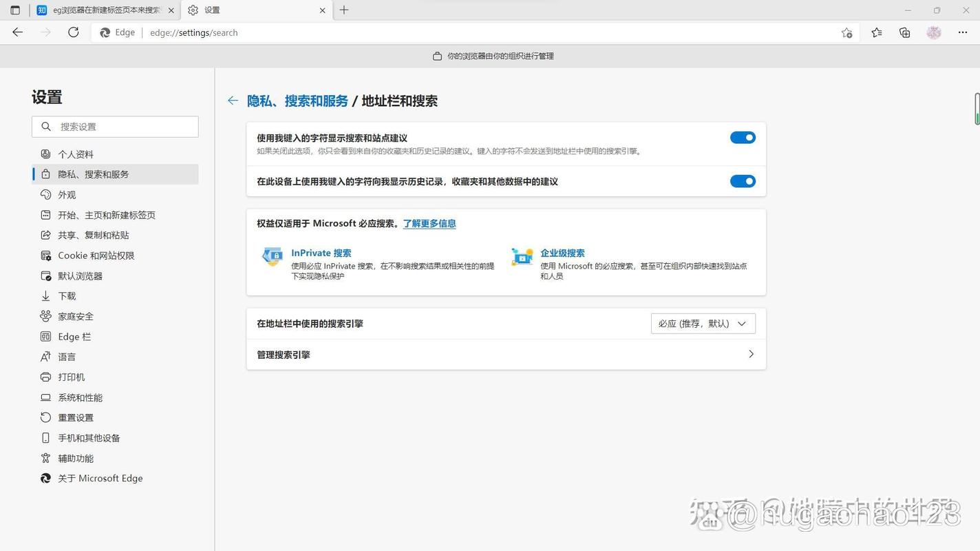Open a new tab with plus button
Image resolution: width=980 pixels, height=551 pixels.
pyautogui.click(x=344, y=10)
